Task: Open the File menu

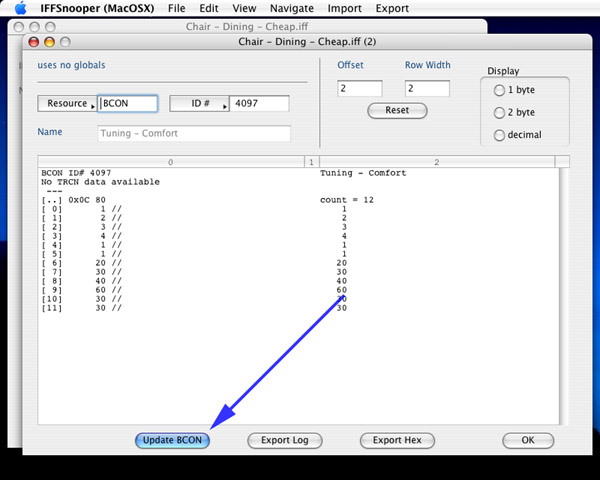Action: pyautogui.click(x=177, y=8)
